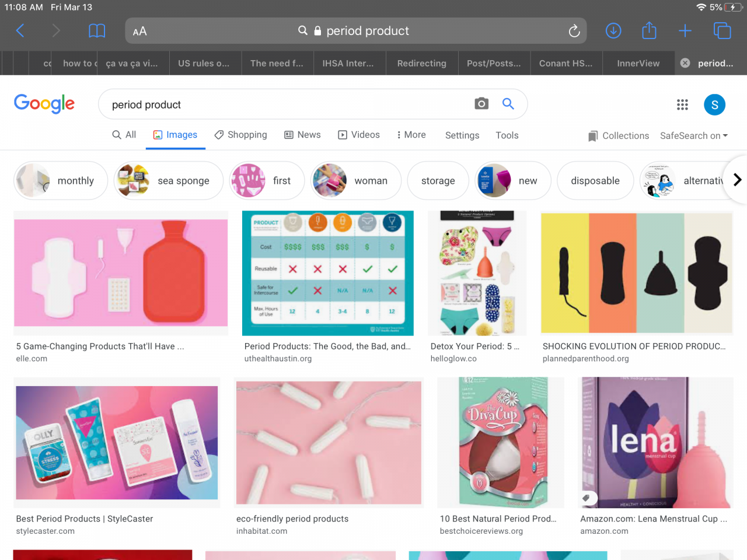Switch to the Shopping results tab
The height and width of the screenshot is (560, 747).
pos(240,135)
